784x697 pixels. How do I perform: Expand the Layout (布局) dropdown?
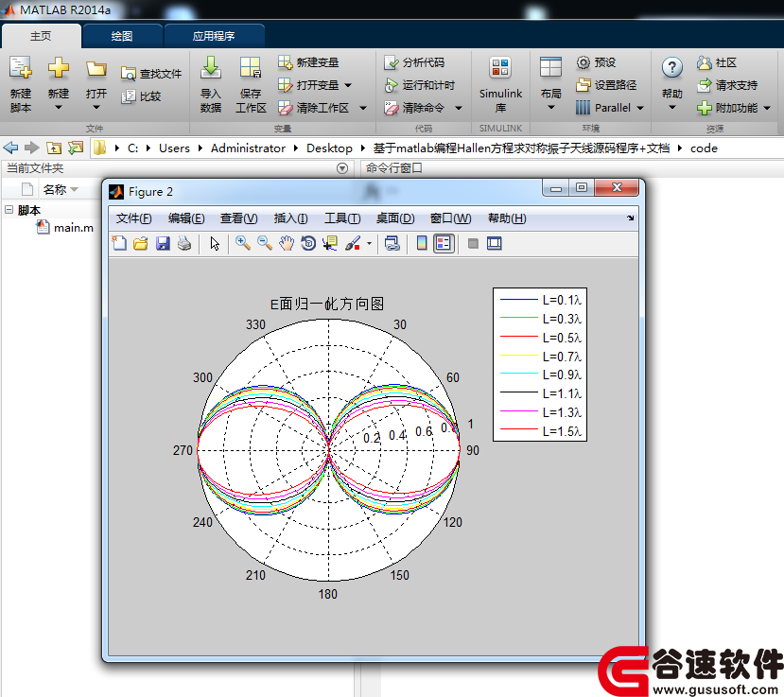pyautogui.click(x=551, y=107)
